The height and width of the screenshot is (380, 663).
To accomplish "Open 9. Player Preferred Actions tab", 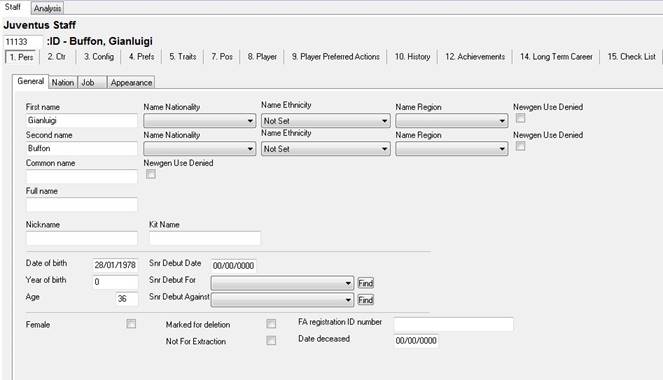I will coord(336,57).
